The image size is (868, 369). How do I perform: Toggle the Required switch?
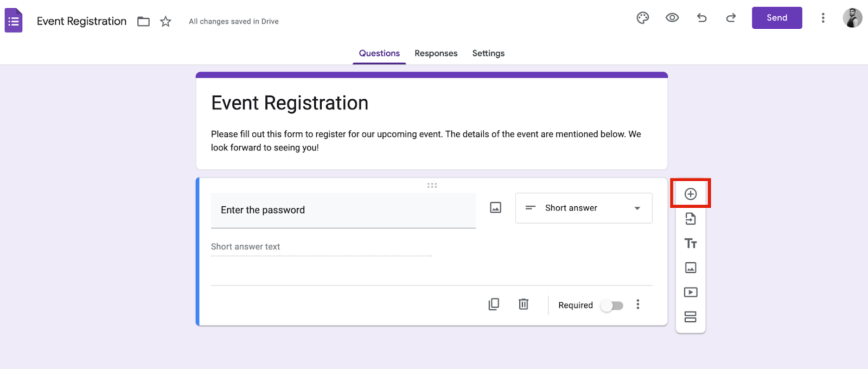612,306
